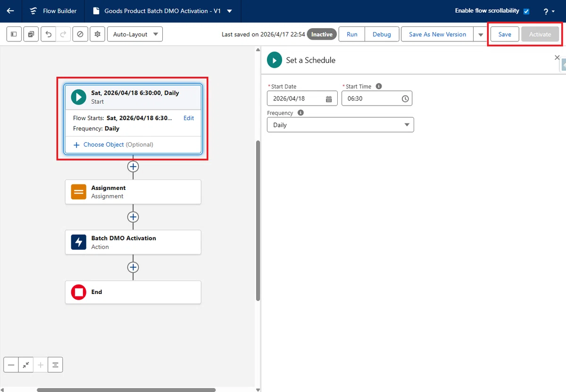This screenshot has width=566, height=392.
Task: Add element below Batch DMO Activation
Action: tap(133, 267)
